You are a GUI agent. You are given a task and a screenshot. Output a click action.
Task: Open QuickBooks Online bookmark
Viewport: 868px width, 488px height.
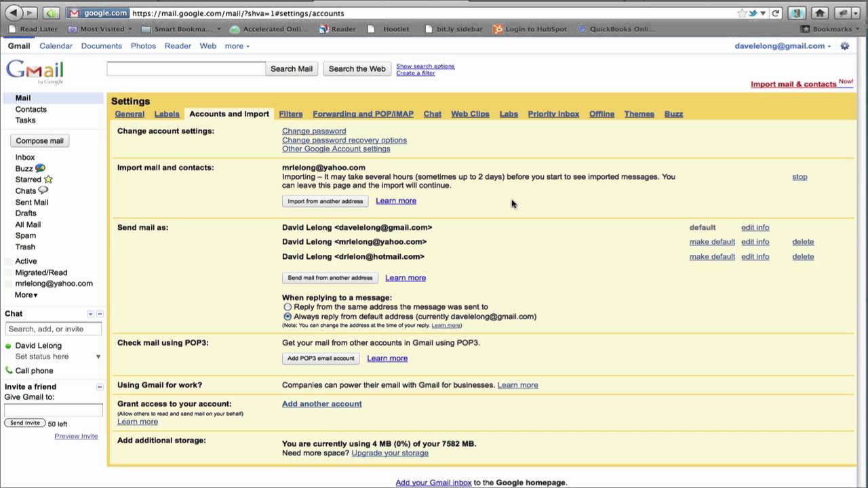pyautogui.click(x=616, y=29)
